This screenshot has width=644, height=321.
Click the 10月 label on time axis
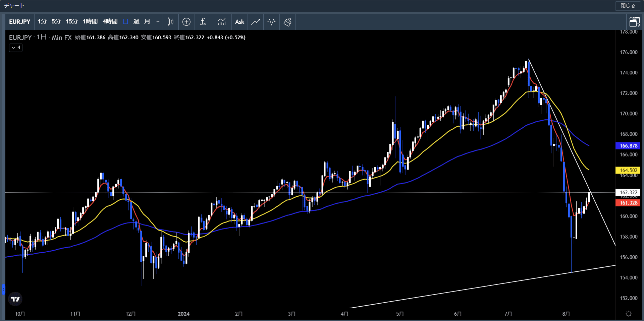(20, 314)
